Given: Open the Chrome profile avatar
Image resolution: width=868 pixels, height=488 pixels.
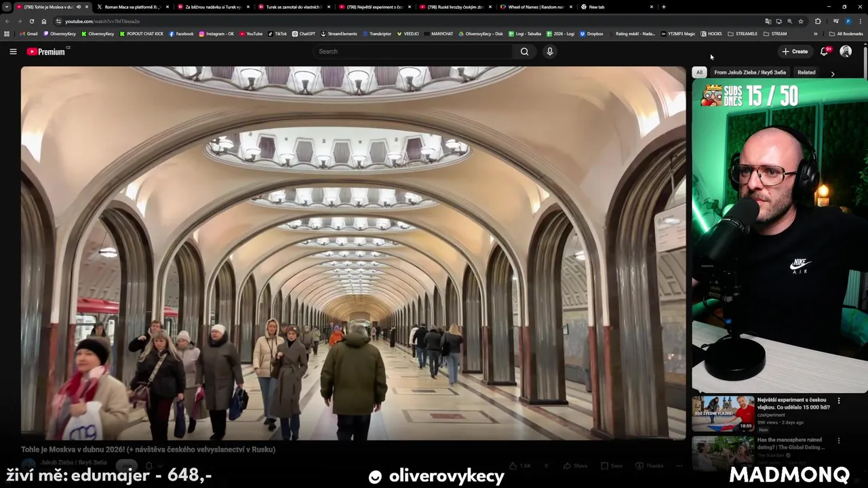Looking at the screenshot, I should 848,21.
